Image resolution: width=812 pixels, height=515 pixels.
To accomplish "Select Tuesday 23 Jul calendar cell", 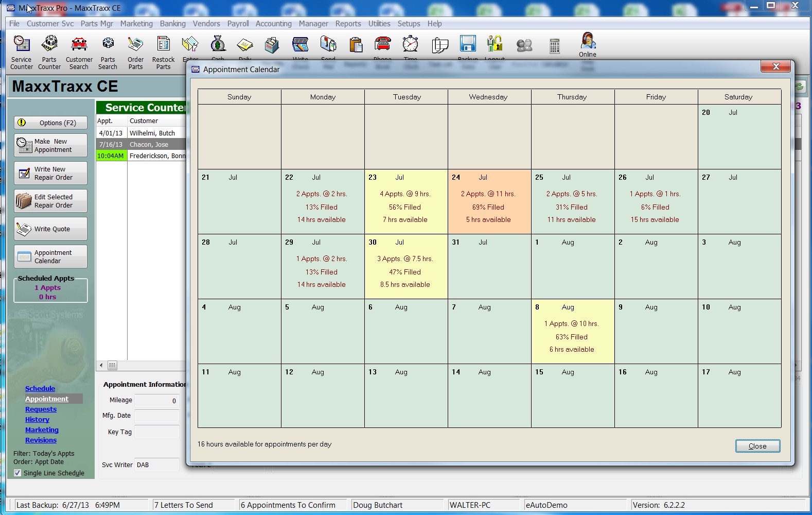I will click(406, 202).
